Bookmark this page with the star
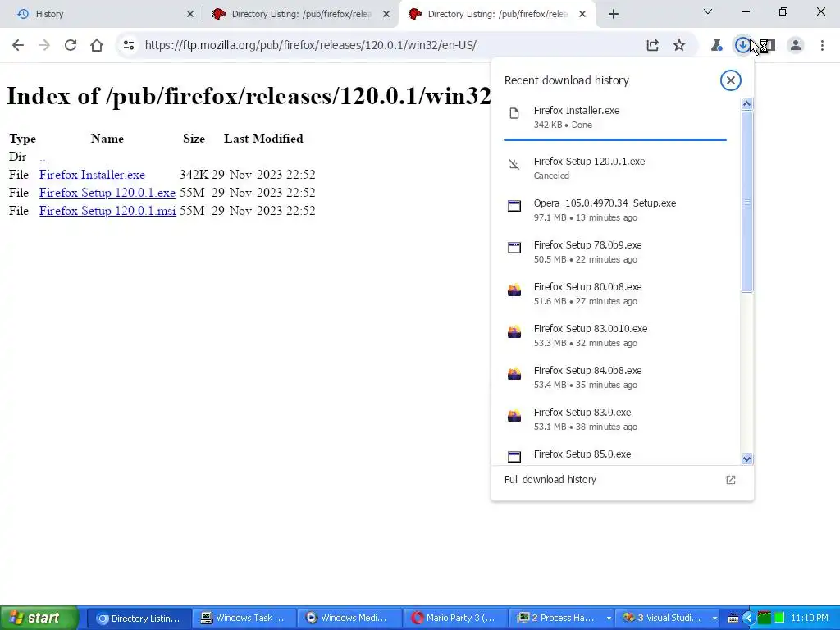The width and height of the screenshot is (840, 630). (x=678, y=45)
